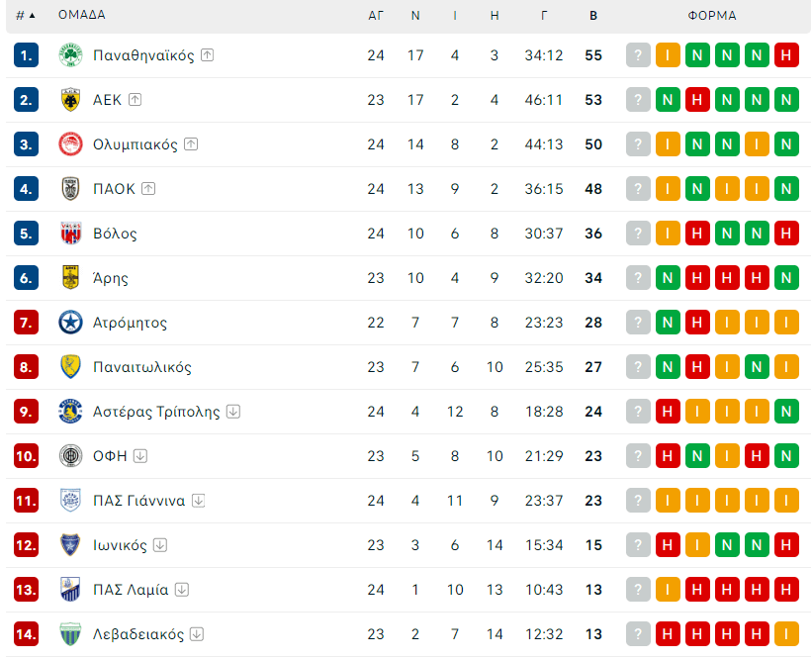Sort standings by Β points column
Image resolution: width=812 pixels, height=660 pixels.
593,16
